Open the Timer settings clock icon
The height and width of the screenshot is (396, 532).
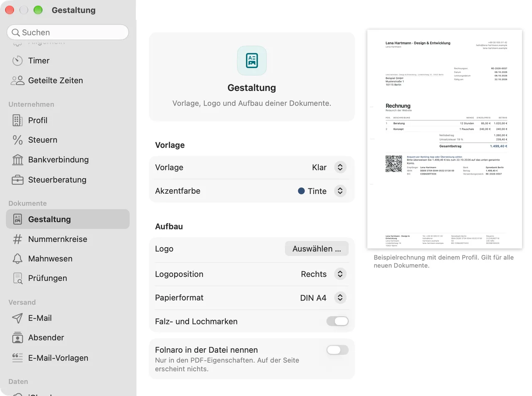point(17,61)
